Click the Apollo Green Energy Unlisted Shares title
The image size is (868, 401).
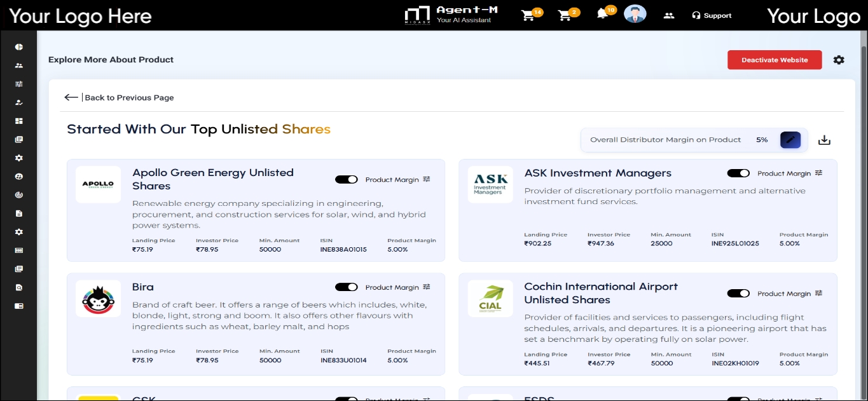(x=213, y=179)
